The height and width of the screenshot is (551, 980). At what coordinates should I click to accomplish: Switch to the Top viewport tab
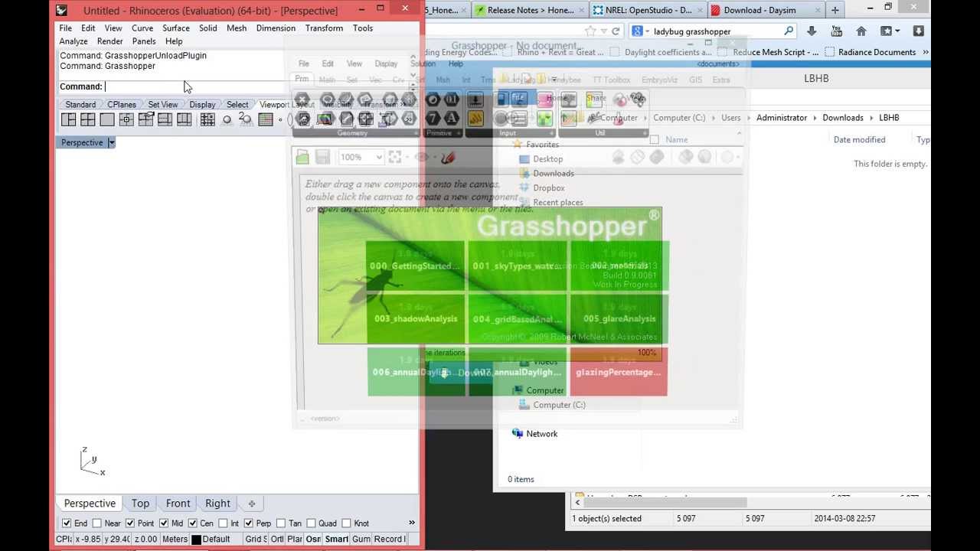pyautogui.click(x=140, y=504)
